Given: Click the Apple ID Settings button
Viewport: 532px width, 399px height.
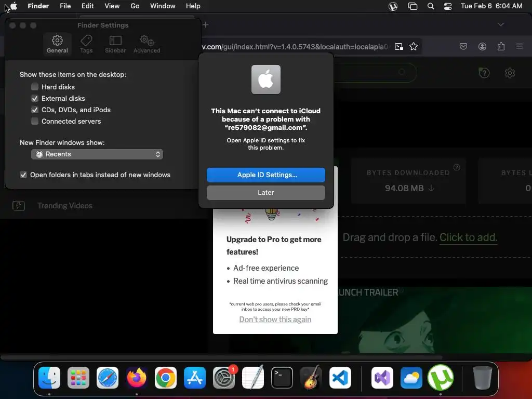Looking at the screenshot, I should coord(265,175).
